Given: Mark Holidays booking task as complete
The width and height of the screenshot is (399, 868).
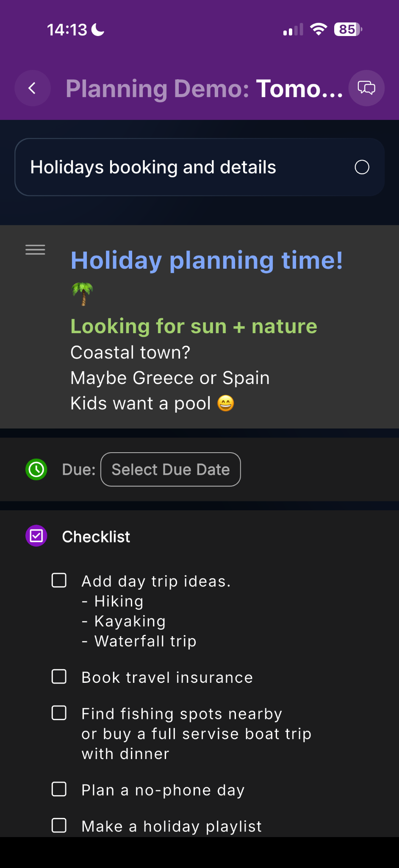Looking at the screenshot, I should pos(362,167).
